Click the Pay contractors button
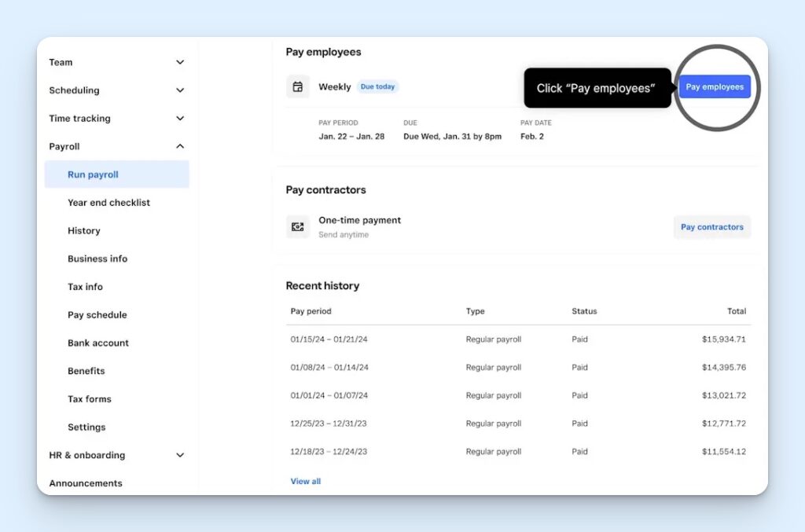Viewport: 805px width, 532px height. (x=712, y=227)
